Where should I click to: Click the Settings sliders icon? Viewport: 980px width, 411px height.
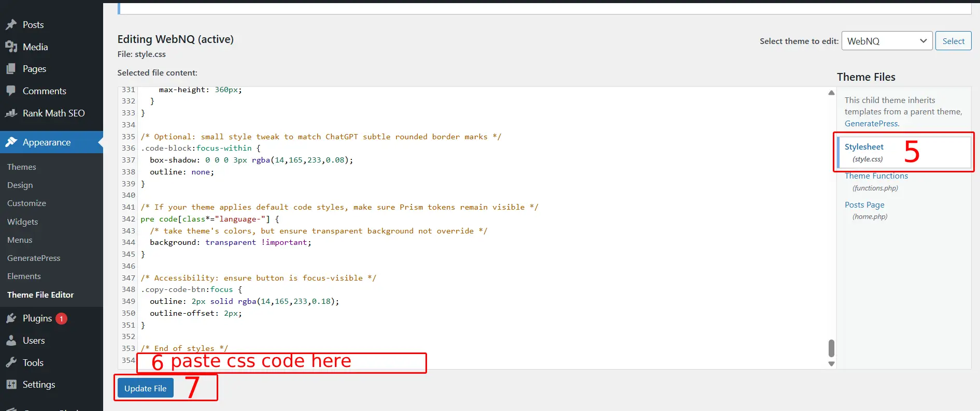click(x=11, y=385)
